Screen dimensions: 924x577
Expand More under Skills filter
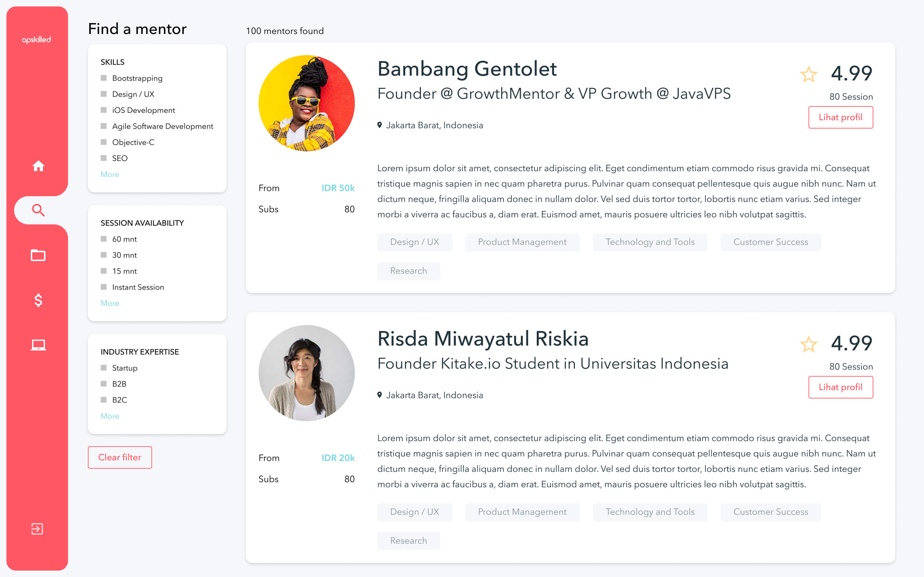pos(110,174)
